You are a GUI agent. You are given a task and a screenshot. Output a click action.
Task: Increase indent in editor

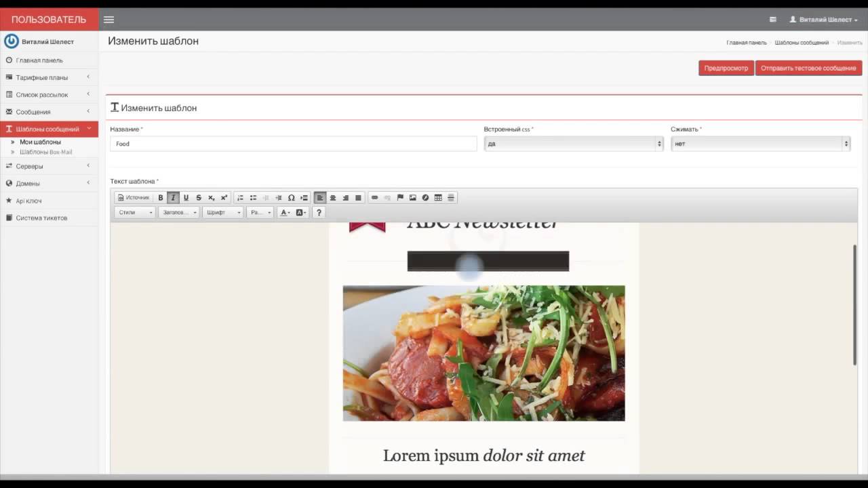coord(279,198)
